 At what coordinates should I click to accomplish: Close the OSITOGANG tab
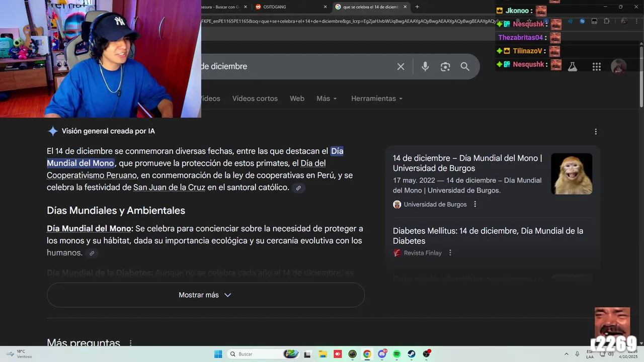point(325,7)
